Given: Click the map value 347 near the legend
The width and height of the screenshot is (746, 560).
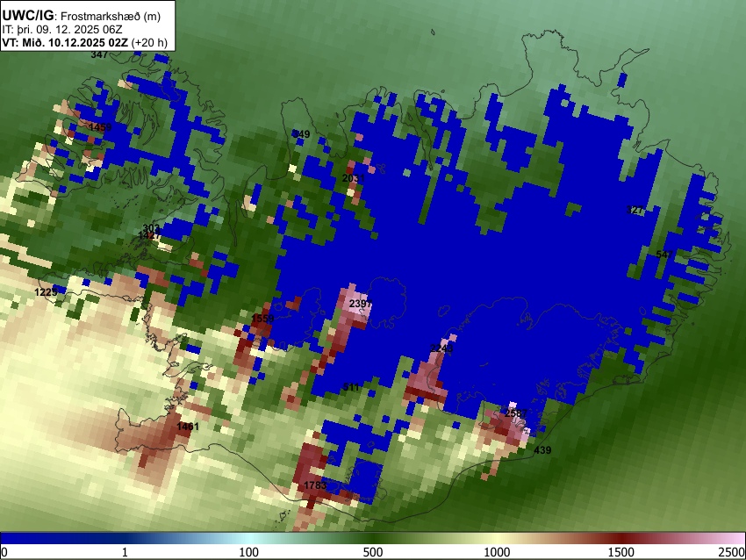Looking at the screenshot, I should click(x=99, y=54).
